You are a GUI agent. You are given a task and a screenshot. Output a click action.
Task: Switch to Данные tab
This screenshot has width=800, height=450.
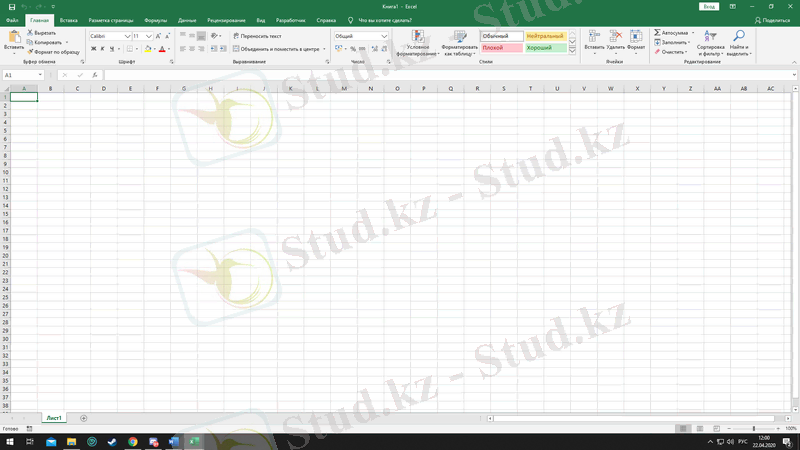(187, 20)
